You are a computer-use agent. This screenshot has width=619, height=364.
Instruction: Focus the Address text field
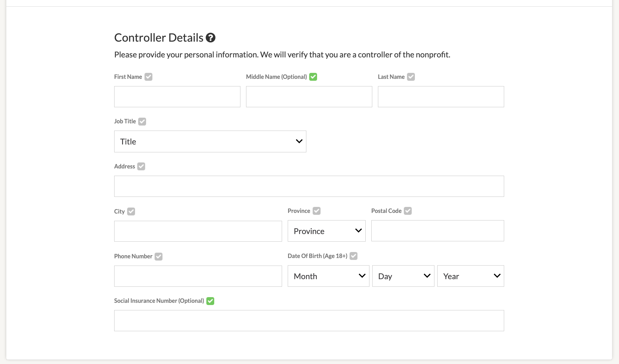(x=309, y=186)
